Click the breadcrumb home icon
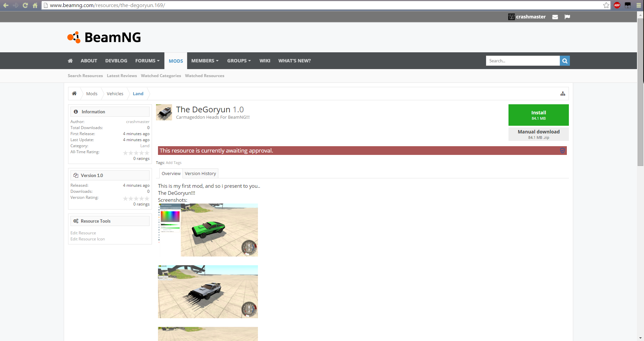This screenshot has height=341, width=644. click(x=74, y=94)
